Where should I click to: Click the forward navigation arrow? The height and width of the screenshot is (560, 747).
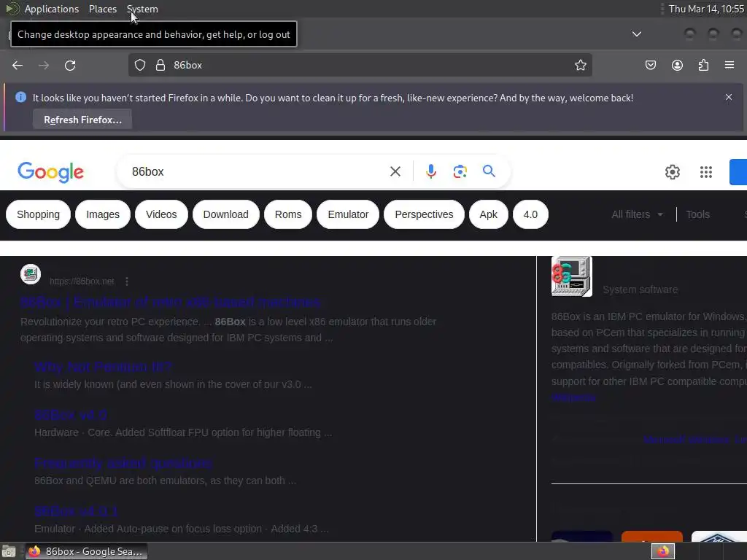(x=44, y=65)
